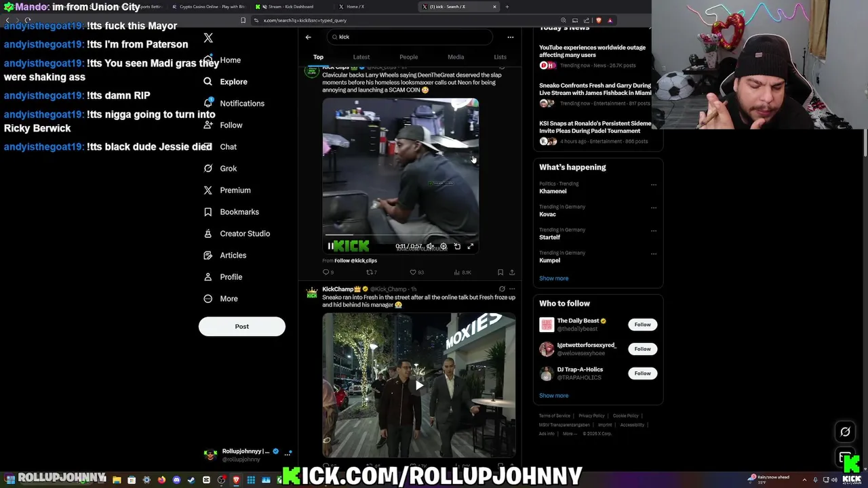View analytics of Kick Clips post

pyautogui.click(x=462, y=272)
